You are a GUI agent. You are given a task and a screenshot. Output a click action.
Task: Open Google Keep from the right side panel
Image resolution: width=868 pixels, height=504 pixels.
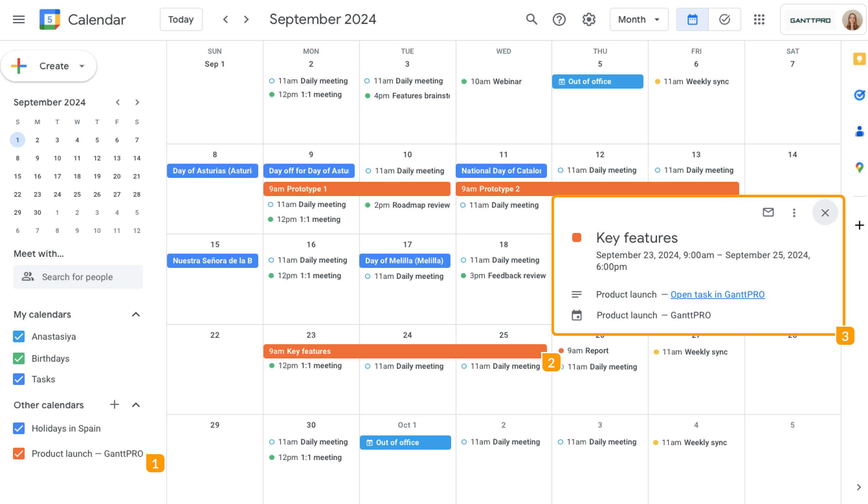(859, 59)
